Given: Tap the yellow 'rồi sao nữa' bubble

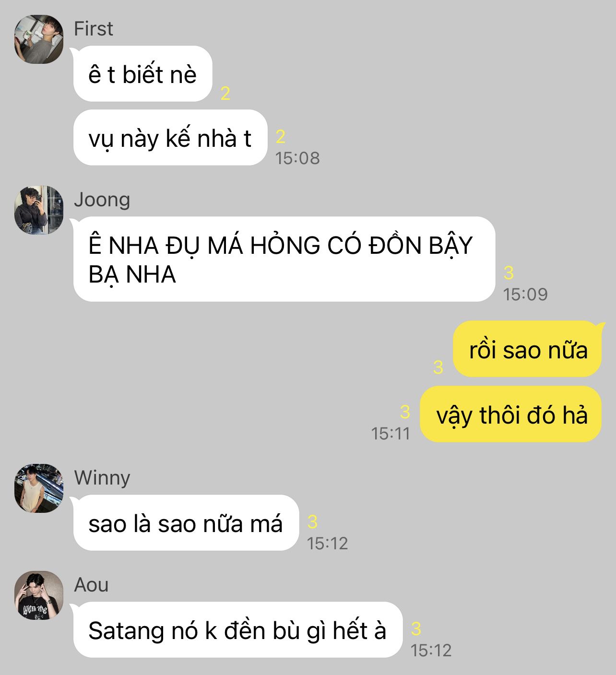Looking at the screenshot, I should 527,349.
